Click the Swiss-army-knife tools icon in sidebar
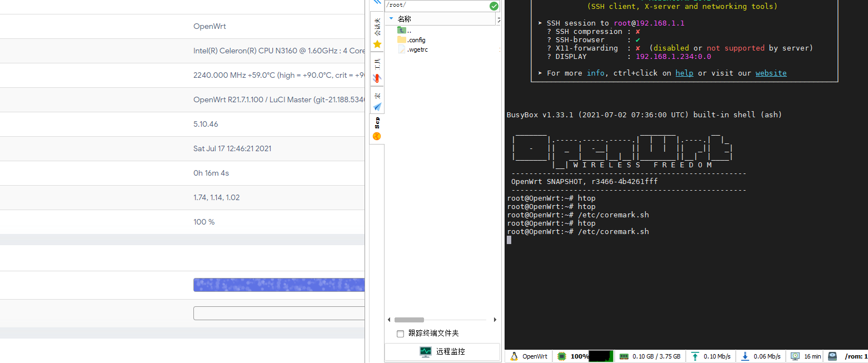The height and width of the screenshot is (363, 868). tap(377, 78)
